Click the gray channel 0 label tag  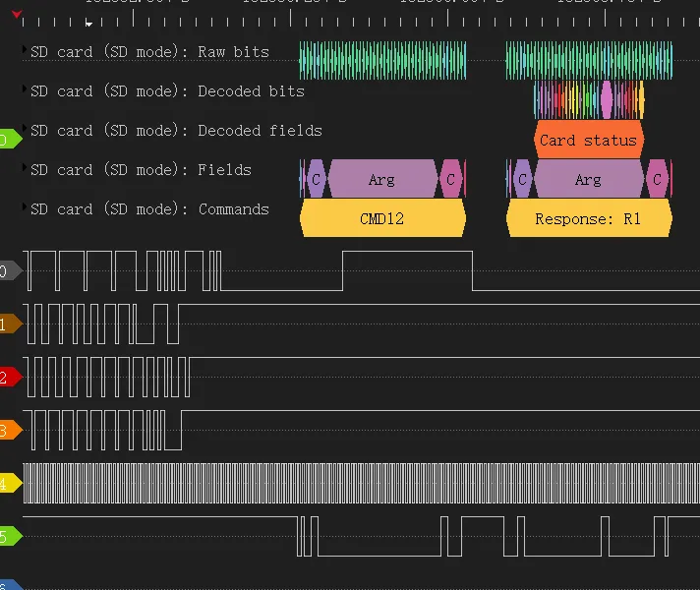(x=9, y=271)
